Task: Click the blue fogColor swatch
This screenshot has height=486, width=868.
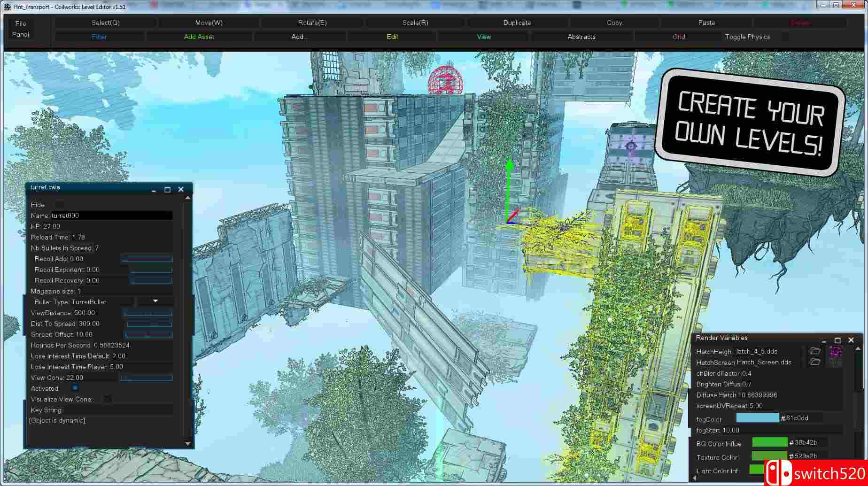Action: tap(757, 418)
